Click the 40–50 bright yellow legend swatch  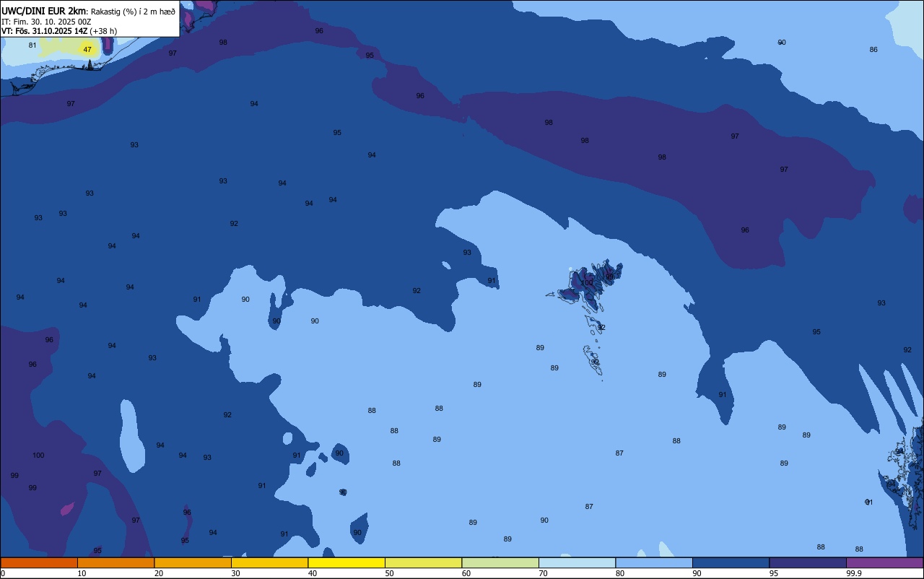(x=346, y=562)
